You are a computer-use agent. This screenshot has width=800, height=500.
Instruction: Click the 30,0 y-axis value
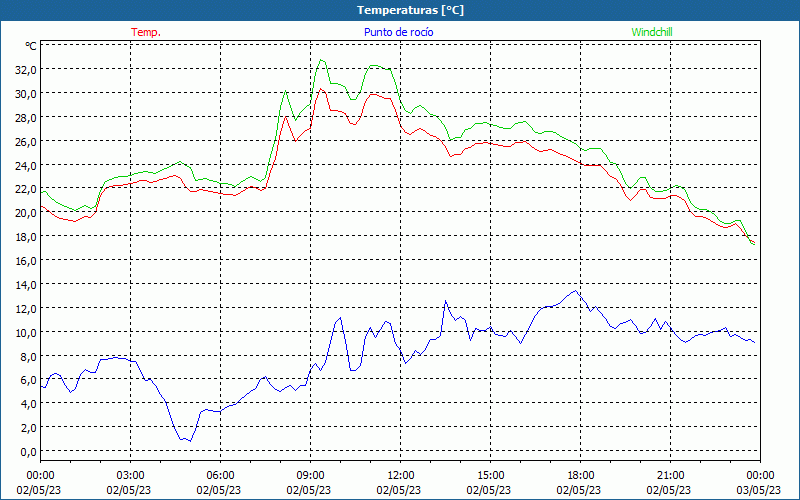click(x=26, y=94)
